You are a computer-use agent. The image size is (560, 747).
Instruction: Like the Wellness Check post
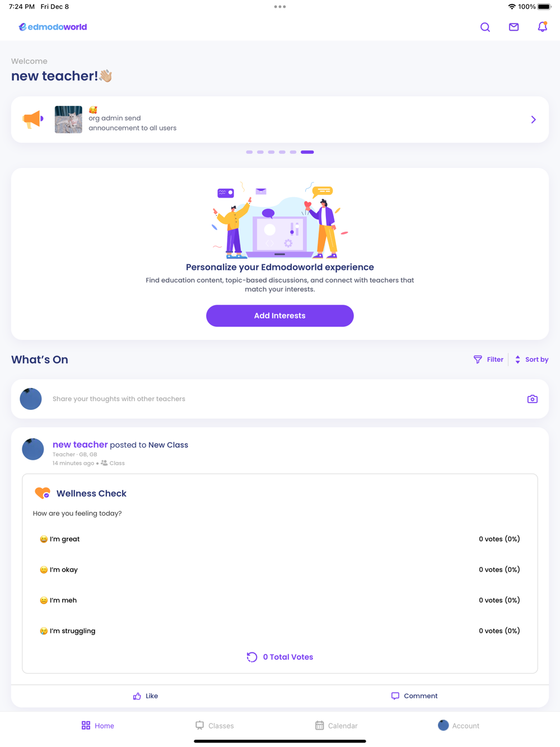pyautogui.click(x=146, y=696)
